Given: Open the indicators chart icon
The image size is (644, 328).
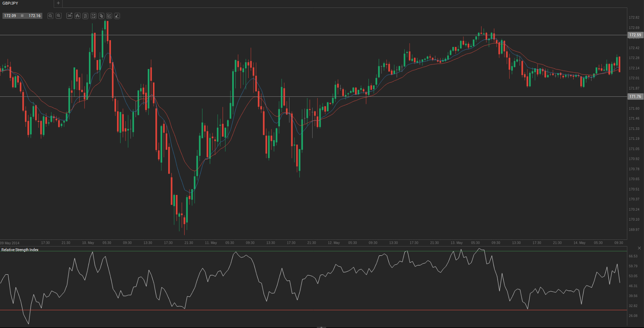Looking at the screenshot, I should [94, 16].
